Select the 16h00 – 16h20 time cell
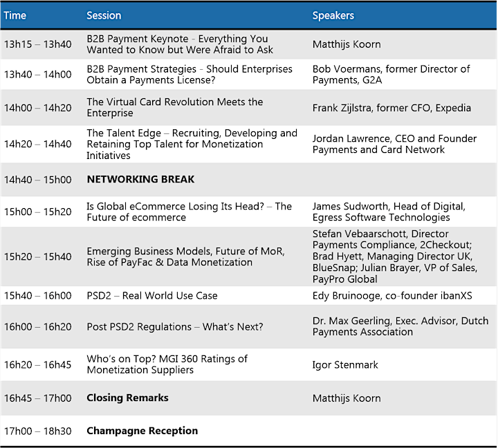Screen dimensions: 498x448 pos(38,327)
